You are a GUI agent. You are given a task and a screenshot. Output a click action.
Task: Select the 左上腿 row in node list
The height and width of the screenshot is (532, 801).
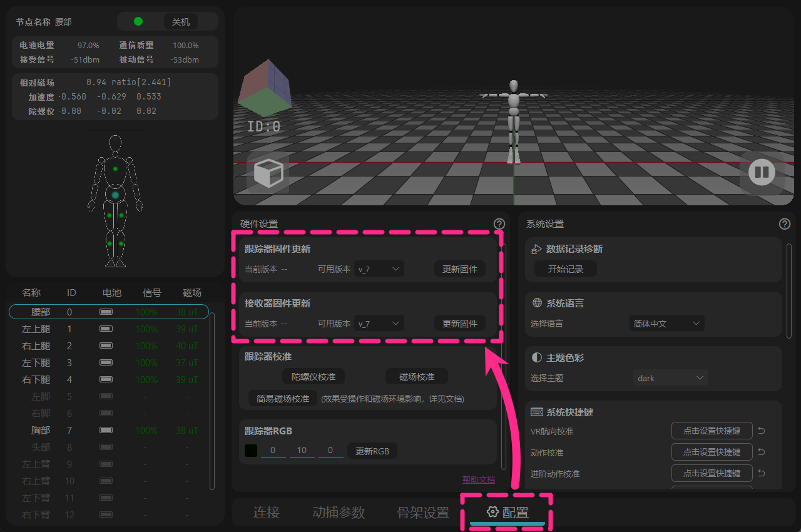[110, 329]
